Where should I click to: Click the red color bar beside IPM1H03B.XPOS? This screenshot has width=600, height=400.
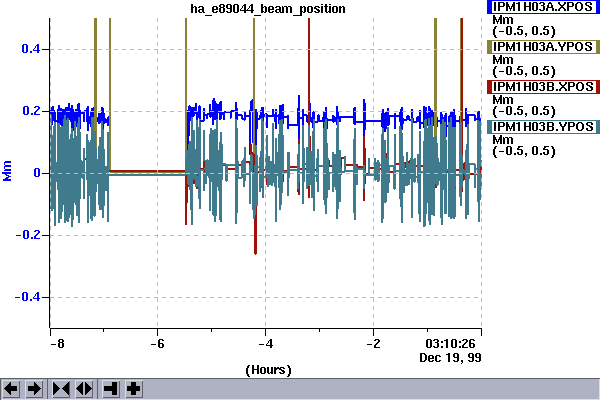point(489,87)
